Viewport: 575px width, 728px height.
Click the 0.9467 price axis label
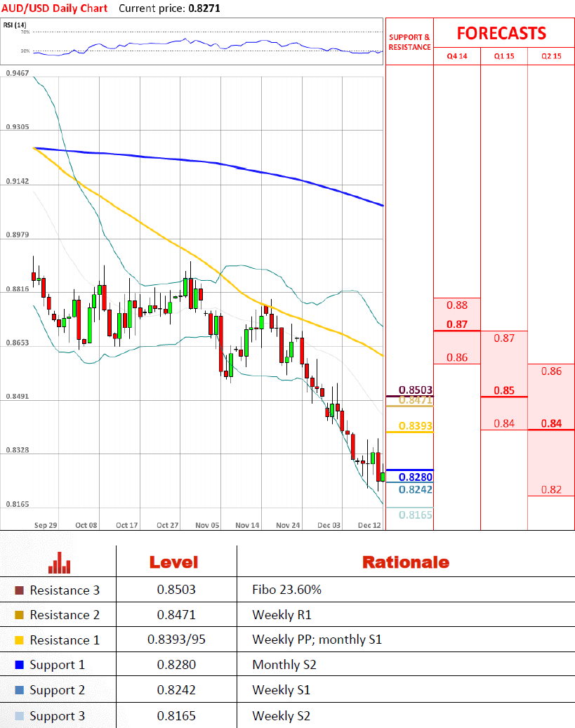tap(17, 73)
